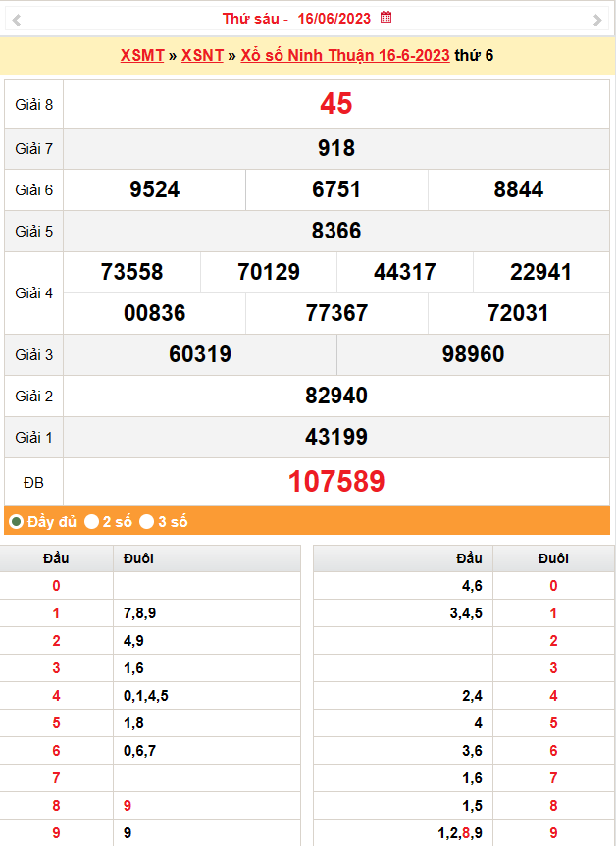Click the tail values cell '0,1,4,5'

point(146,696)
